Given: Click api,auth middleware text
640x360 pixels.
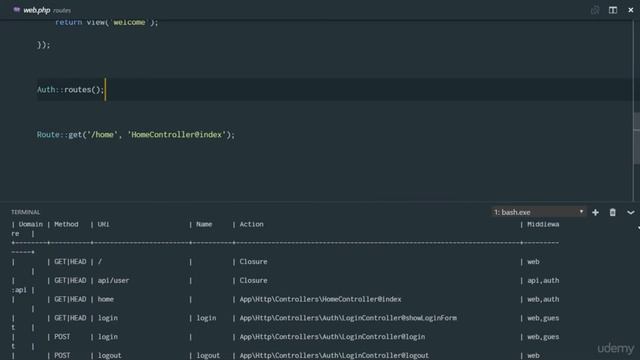Looking at the screenshot, I should pyautogui.click(x=543, y=280).
